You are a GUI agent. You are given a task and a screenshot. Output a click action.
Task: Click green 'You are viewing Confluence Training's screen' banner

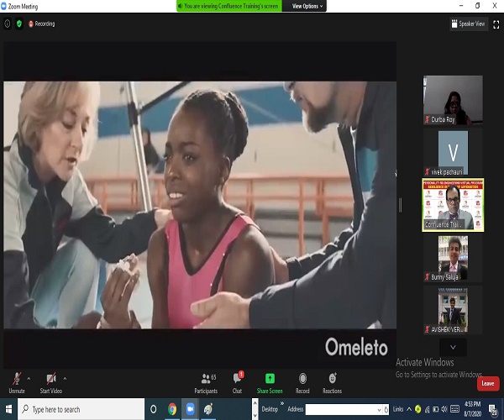(229, 6)
